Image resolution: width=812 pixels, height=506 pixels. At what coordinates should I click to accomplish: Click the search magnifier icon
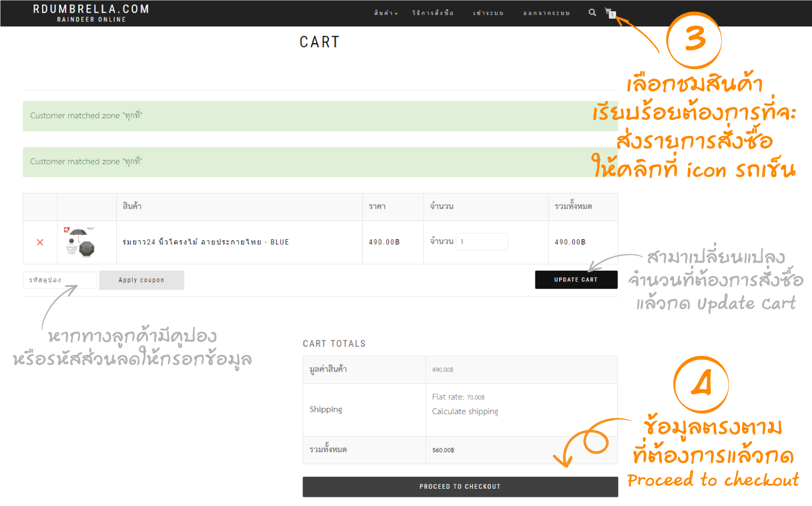tap(592, 13)
